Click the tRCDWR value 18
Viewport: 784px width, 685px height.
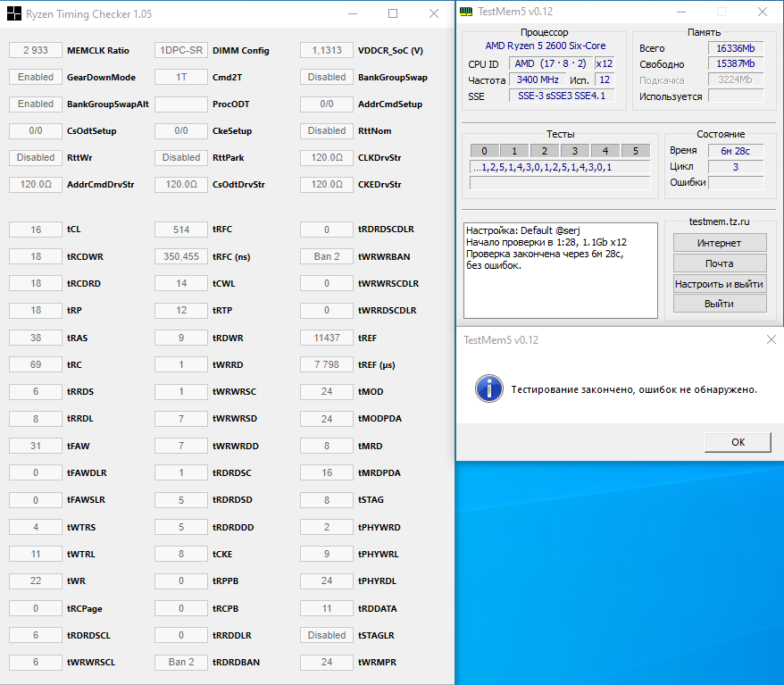[36, 256]
